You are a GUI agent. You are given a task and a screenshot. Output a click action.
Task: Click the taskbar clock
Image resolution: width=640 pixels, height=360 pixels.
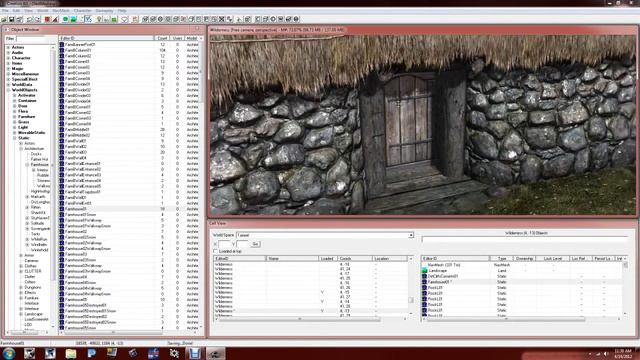point(622,353)
